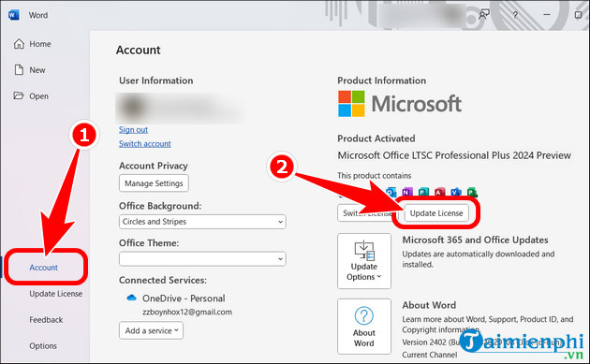Viewport: 590px width, 364px height.
Task: Expand the Office Background dropdown
Action: [202, 222]
